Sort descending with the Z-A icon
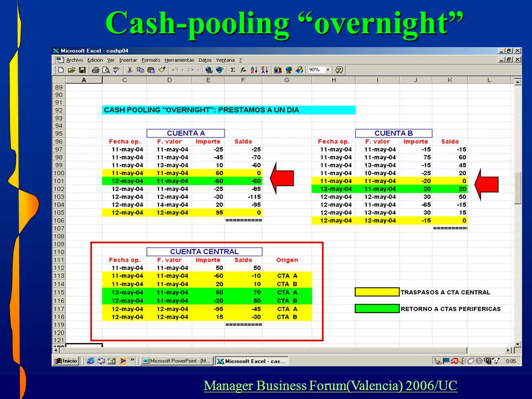This screenshot has height=399, width=532. (265, 70)
